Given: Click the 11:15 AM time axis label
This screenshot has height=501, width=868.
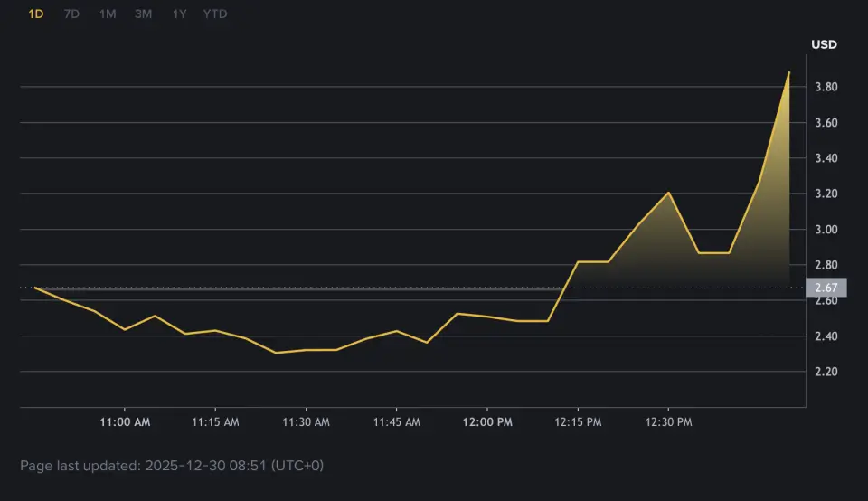Looking at the screenshot, I should coord(215,421).
